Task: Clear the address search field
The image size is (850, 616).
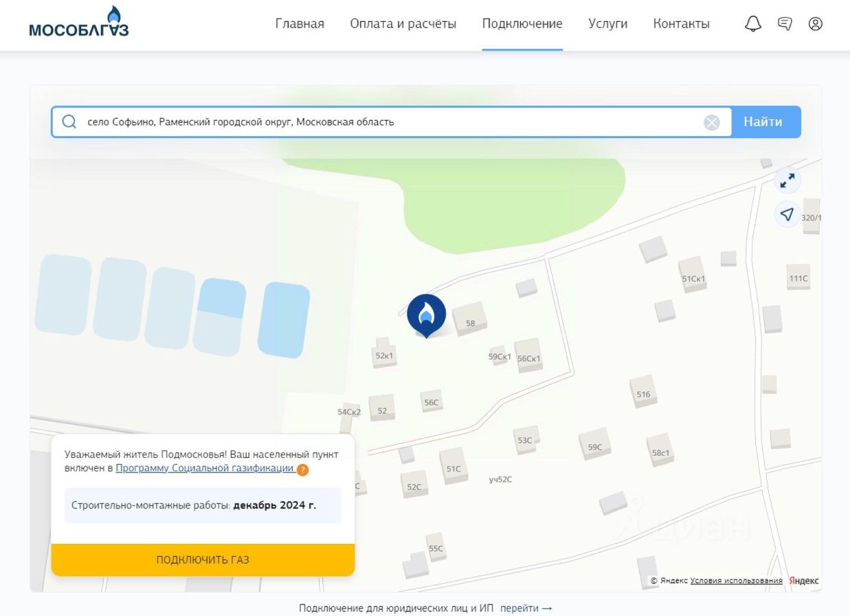Action: 712,122
